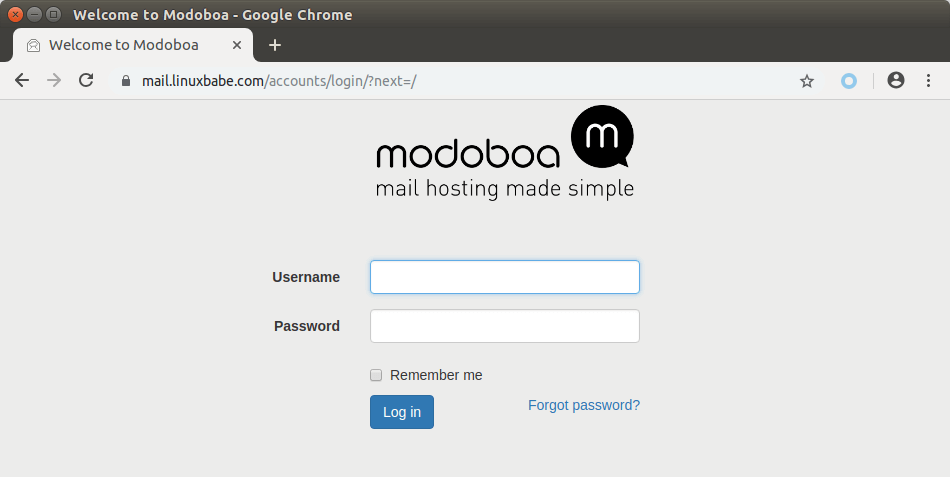This screenshot has width=950, height=477.
Task: Reload the Modoboa login page
Action: 86,81
